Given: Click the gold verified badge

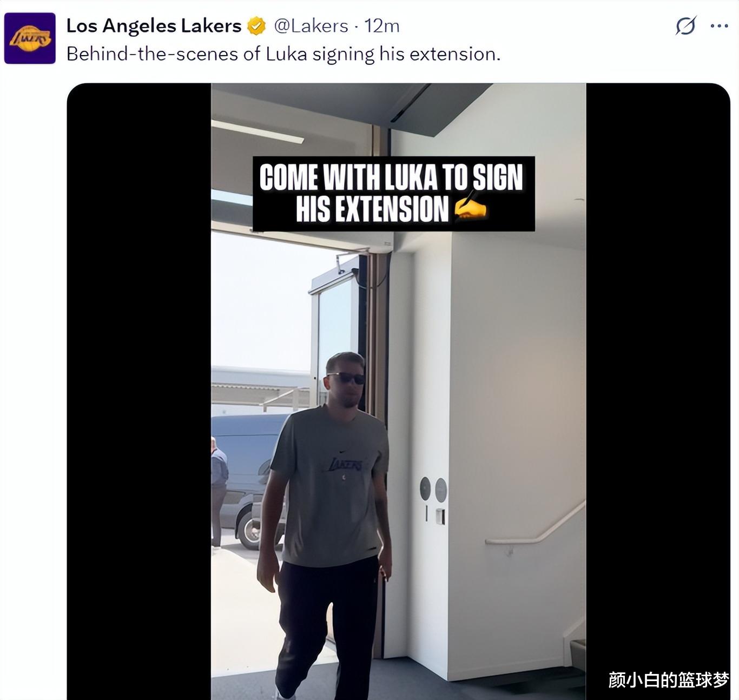Looking at the screenshot, I should pos(256,25).
